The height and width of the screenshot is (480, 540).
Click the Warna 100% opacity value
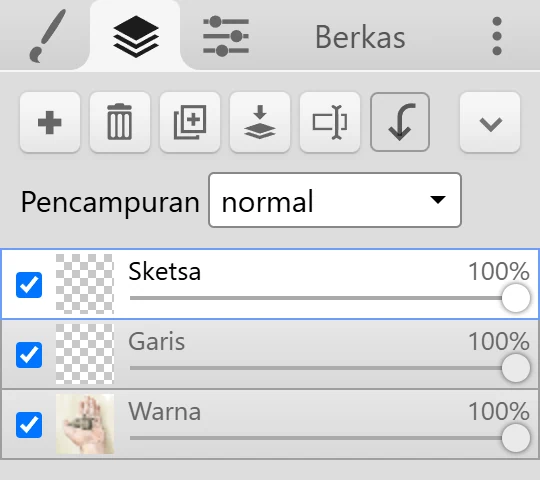point(499,411)
